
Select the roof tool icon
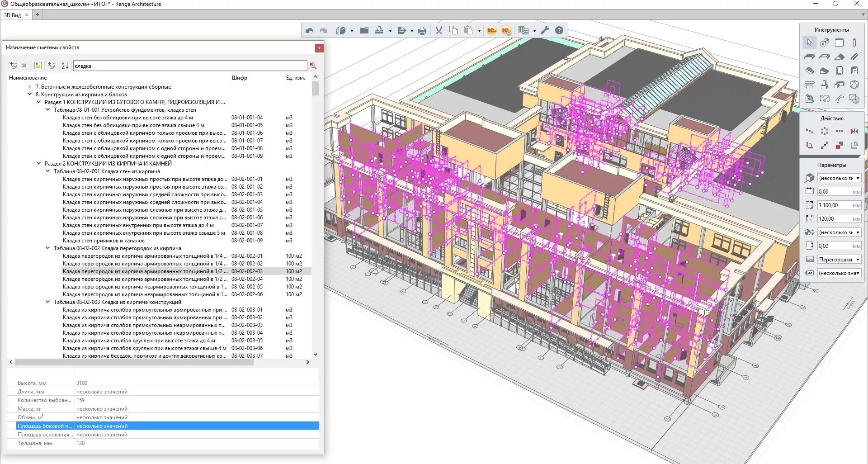coord(840,57)
